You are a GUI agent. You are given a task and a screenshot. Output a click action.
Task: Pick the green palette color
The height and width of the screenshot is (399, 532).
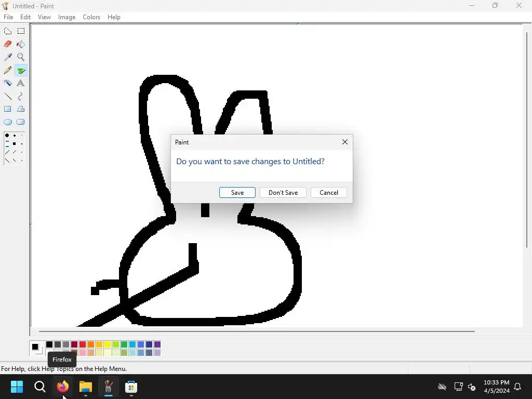pyautogui.click(x=124, y=344)
